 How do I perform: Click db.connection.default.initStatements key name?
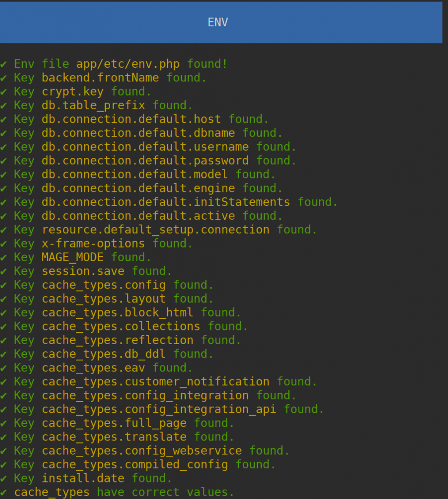[166, 202]
